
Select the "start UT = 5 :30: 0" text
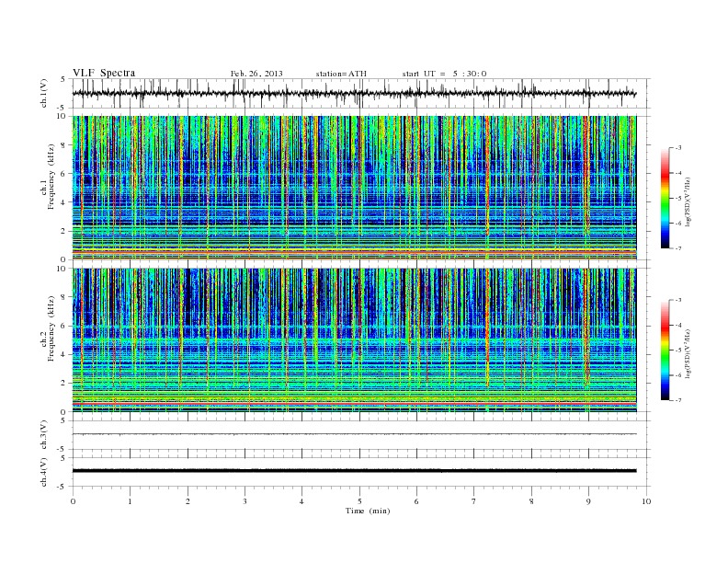[444, 74]
